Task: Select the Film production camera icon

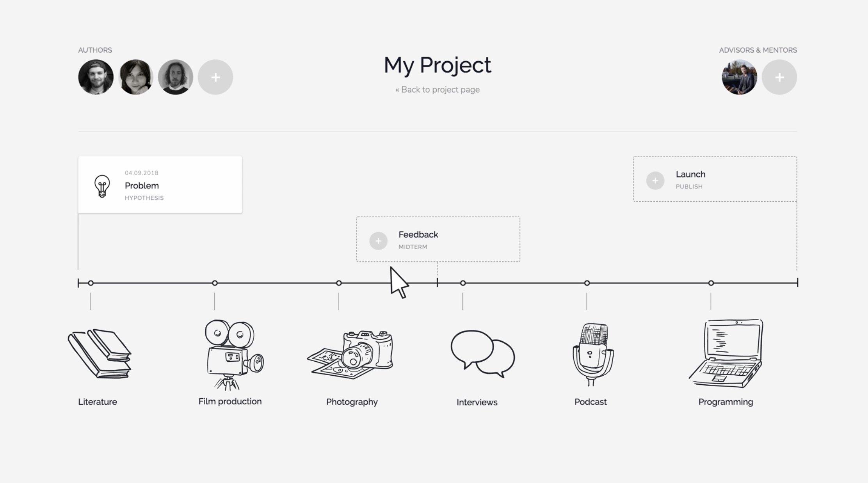Action: point(234,355)
